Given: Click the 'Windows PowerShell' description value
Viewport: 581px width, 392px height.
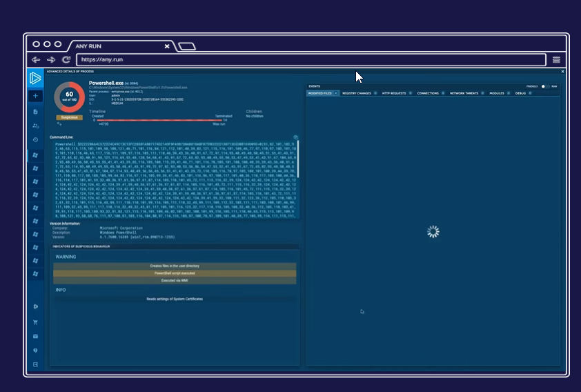Looking at the screenshot, I should 118,233.
